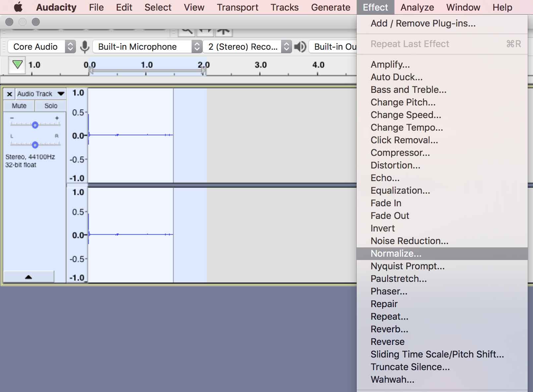Click the green timeline pin triangle
This screenshot has width=533, height=392.
point(17,65)
